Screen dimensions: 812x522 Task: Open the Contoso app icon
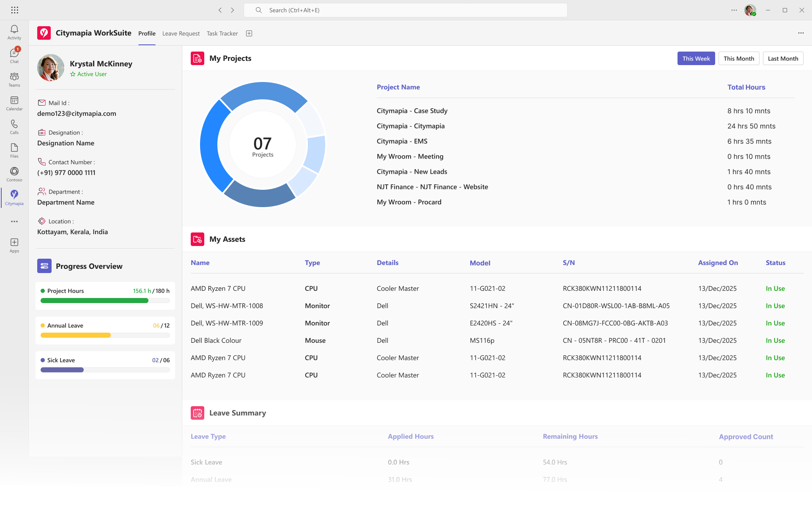(14, 174)
